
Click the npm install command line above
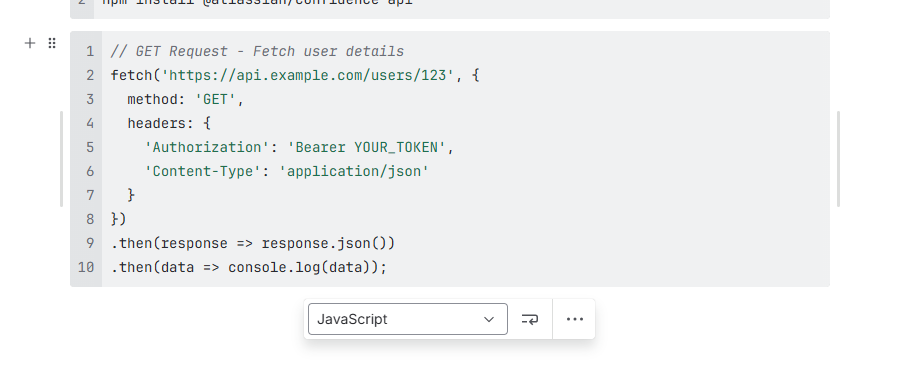[257, 2]
